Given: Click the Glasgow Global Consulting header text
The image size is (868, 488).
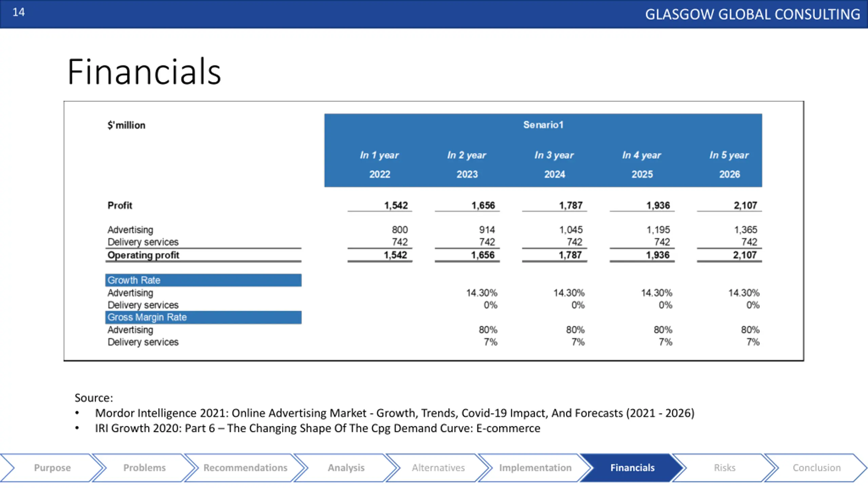Looking at the screenshot, I should pos(752,14).
